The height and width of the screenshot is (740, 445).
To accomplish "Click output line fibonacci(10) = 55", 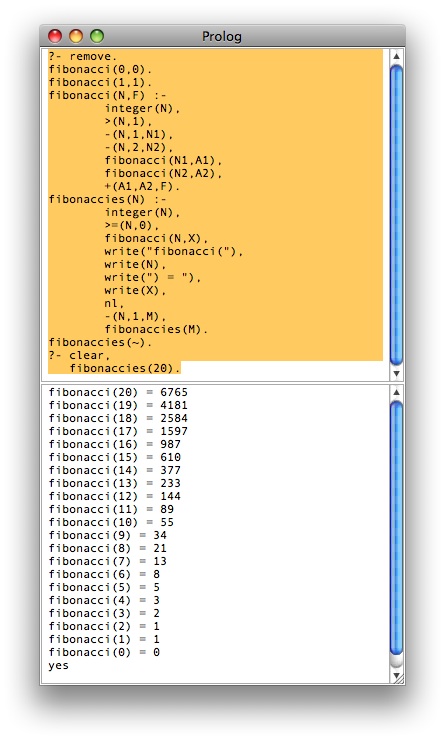I will coord(111,522).
